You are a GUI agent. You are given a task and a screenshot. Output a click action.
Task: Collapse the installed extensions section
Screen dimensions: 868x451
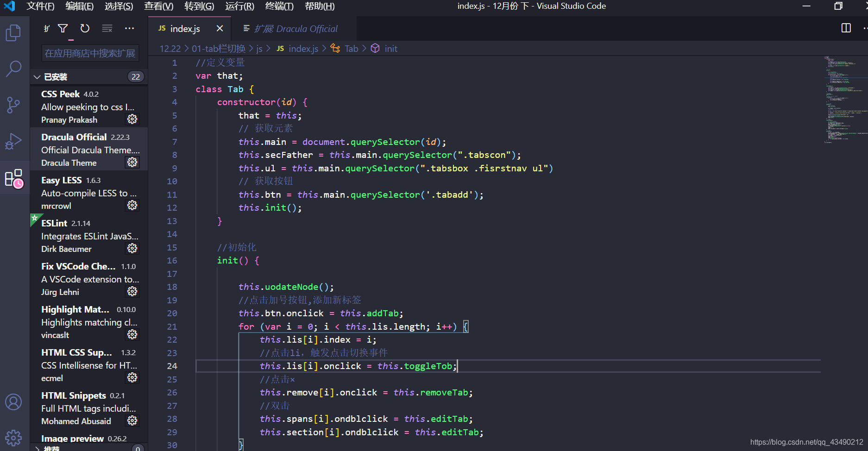37,77
